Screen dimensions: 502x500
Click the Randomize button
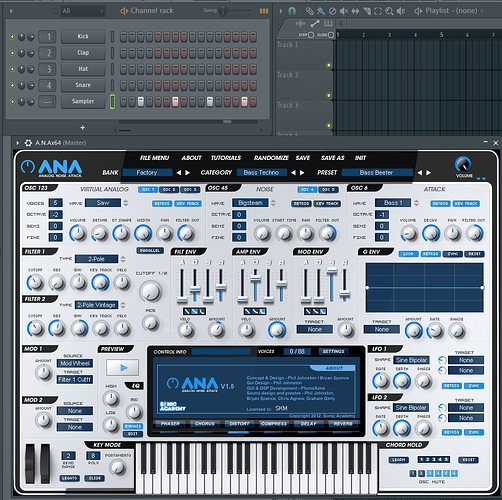click(271, 158)
